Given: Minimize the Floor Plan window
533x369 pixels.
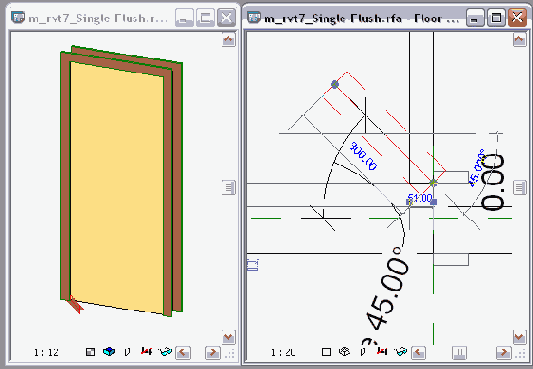Looking at the screenshot, I should [x=475, y=17].
